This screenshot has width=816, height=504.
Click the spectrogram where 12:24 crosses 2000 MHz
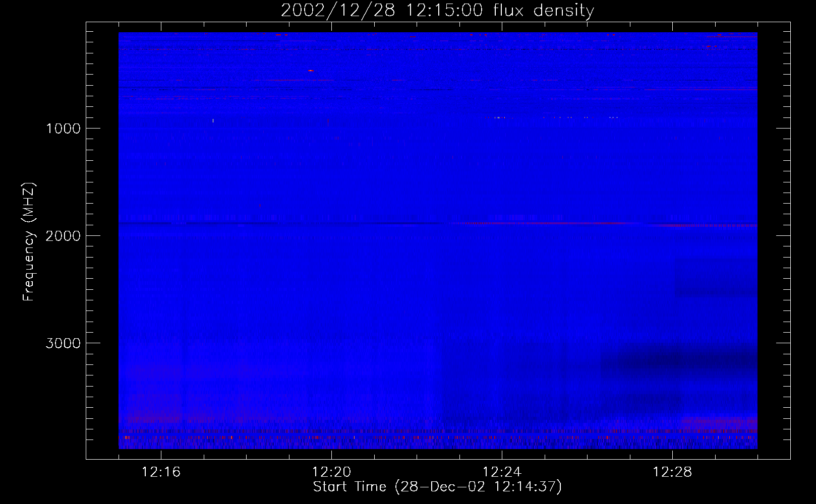pyautogui.click(x=502, y=235)
